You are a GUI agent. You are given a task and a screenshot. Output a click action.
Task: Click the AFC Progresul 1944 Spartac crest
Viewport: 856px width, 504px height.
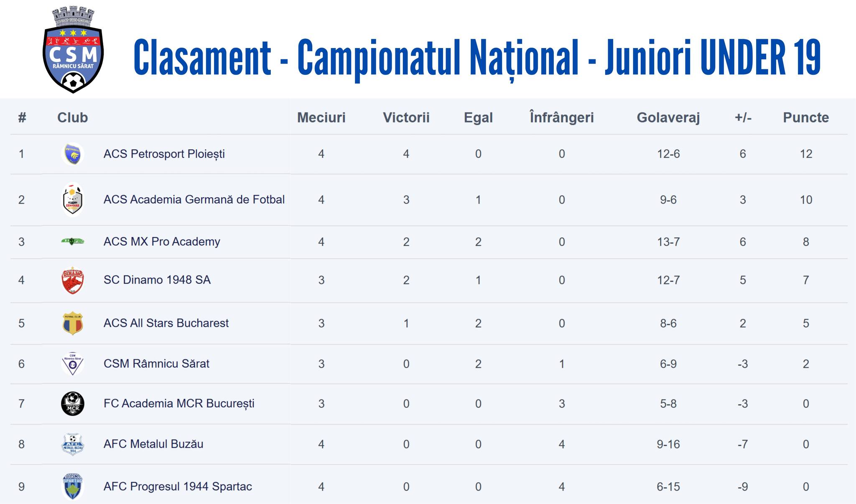pos(73,486)
